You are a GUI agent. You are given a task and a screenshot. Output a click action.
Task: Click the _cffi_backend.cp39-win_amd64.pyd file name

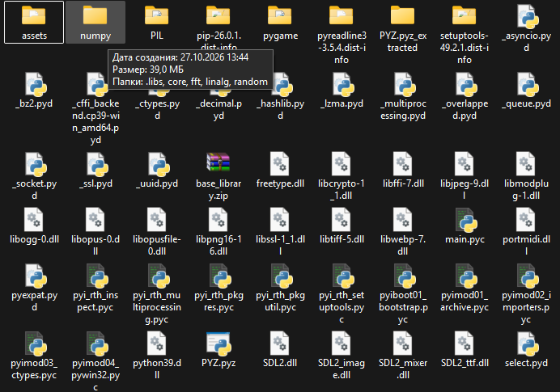[95, 121]
